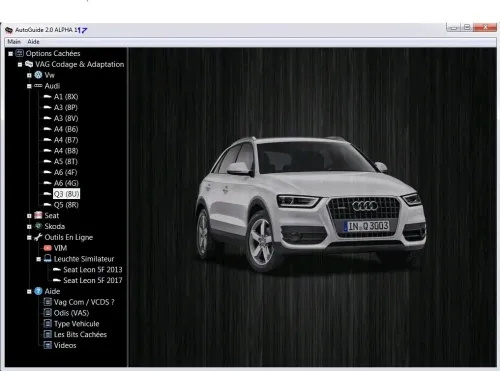Open Les Bits Cachées help page
This screenshot has height=371, width=500.
pos(80,335)
